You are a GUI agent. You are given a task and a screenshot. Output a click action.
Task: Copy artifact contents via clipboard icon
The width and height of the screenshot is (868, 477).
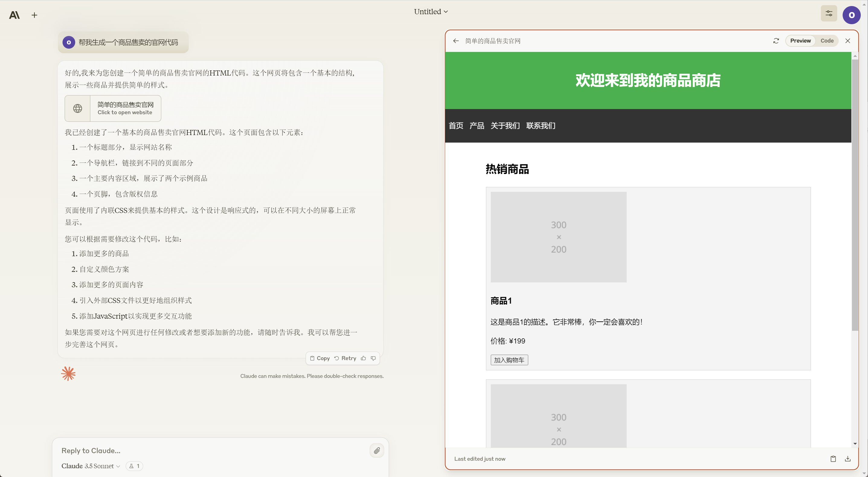point(833,459)
